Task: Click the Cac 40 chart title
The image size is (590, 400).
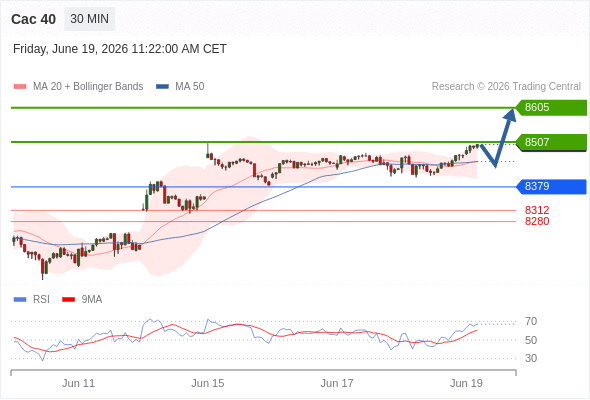Action: (x=33, y=19)
